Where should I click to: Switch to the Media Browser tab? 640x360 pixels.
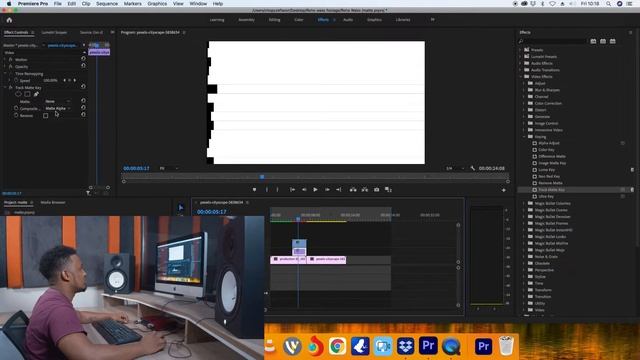tap(53, 202)
